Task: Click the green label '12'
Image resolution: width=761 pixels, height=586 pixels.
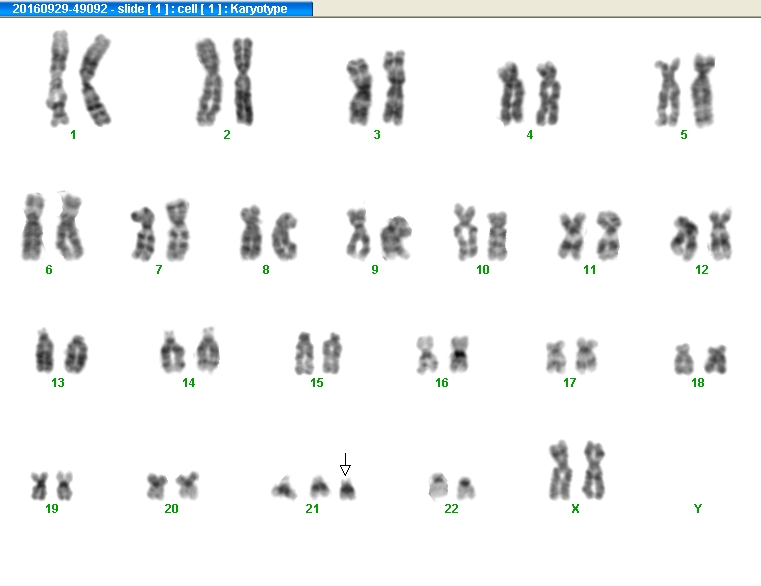Action: click(701, 270)
